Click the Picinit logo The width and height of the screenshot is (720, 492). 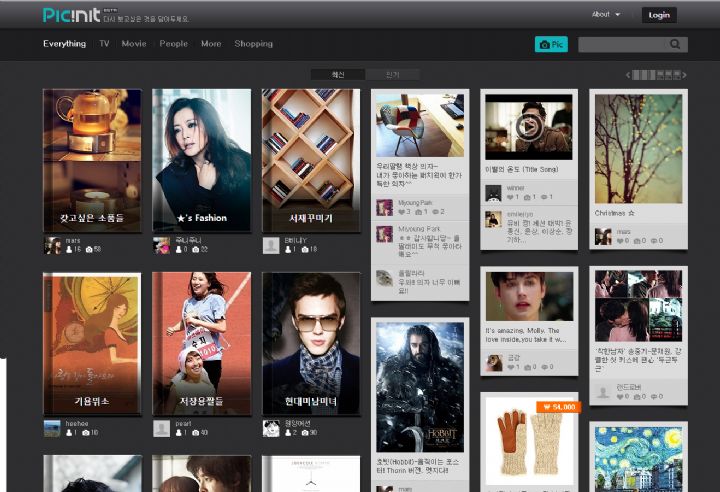(70, 15)
